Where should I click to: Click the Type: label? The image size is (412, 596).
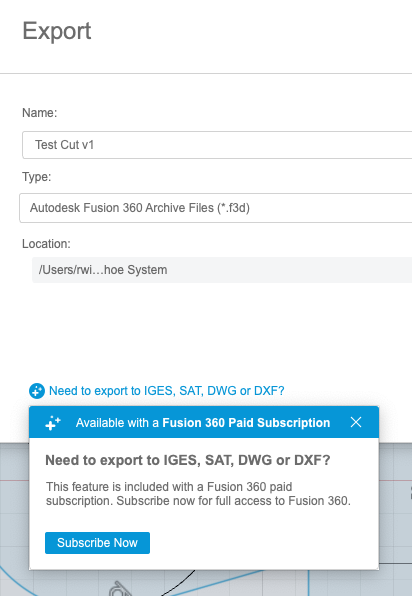[36, 177]
